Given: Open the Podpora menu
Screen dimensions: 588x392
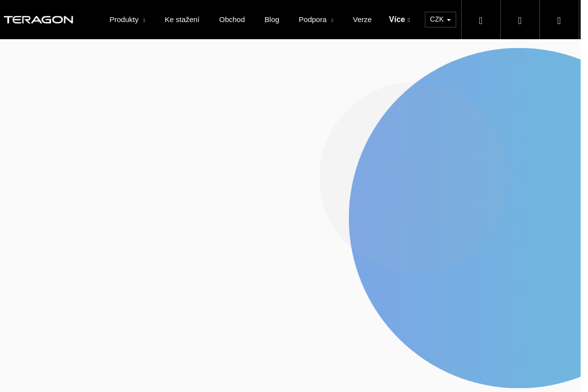Looking at the screenshot, I should point(313,20).
